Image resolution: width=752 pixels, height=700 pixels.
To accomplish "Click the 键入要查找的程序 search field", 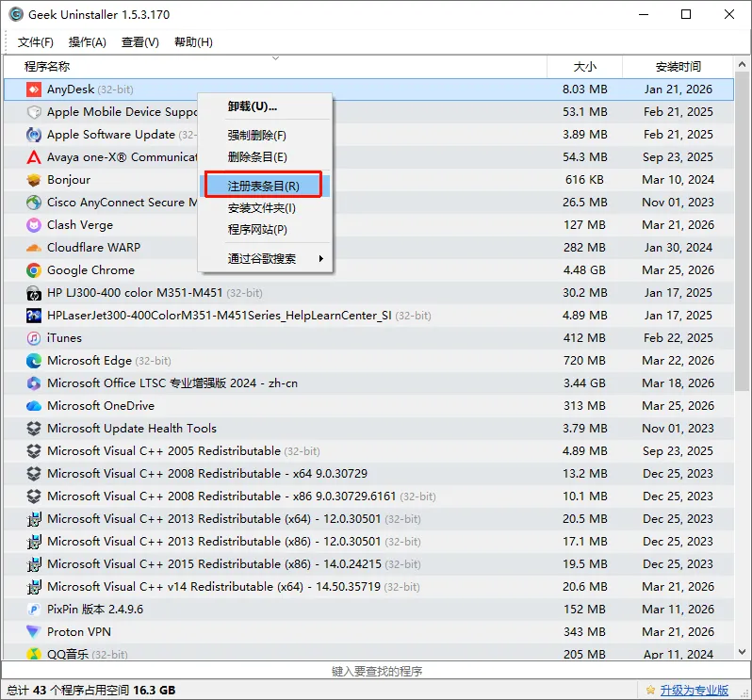I will 376,671.
